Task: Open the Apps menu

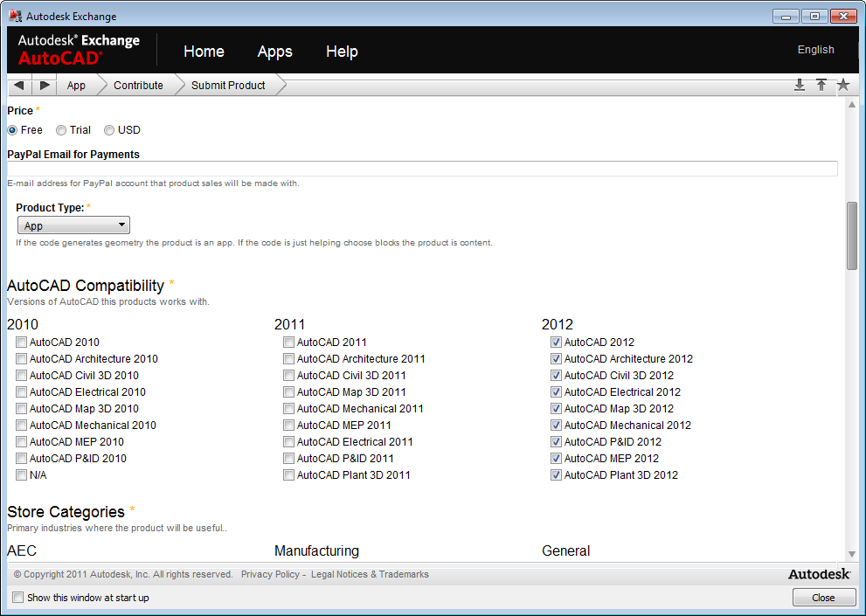Action: pyautogui.click(x=274, y=52)
